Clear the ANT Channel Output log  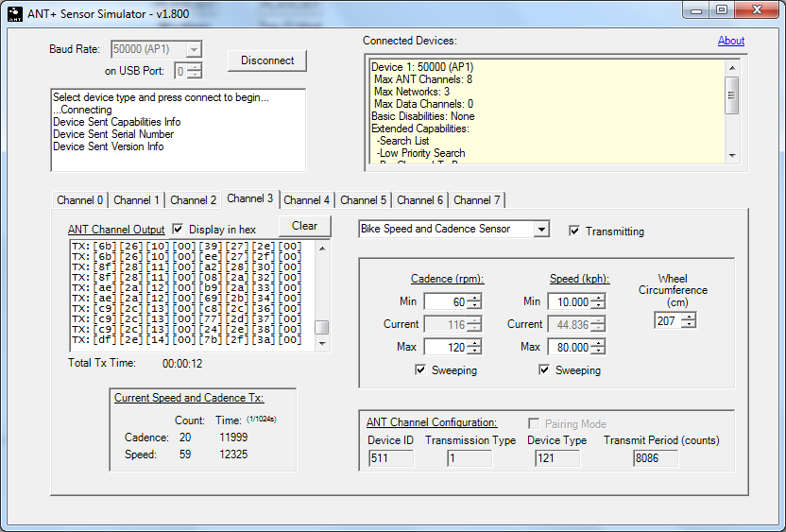[304, 226]
